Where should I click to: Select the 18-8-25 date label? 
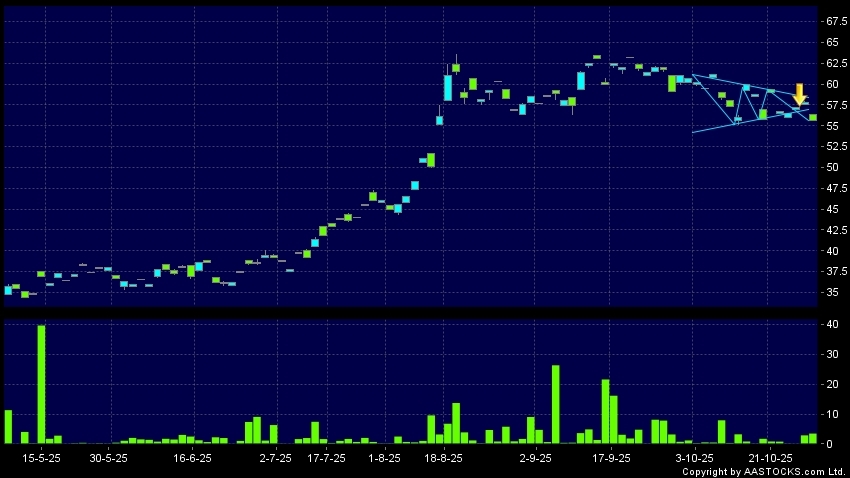coord(444,458)
